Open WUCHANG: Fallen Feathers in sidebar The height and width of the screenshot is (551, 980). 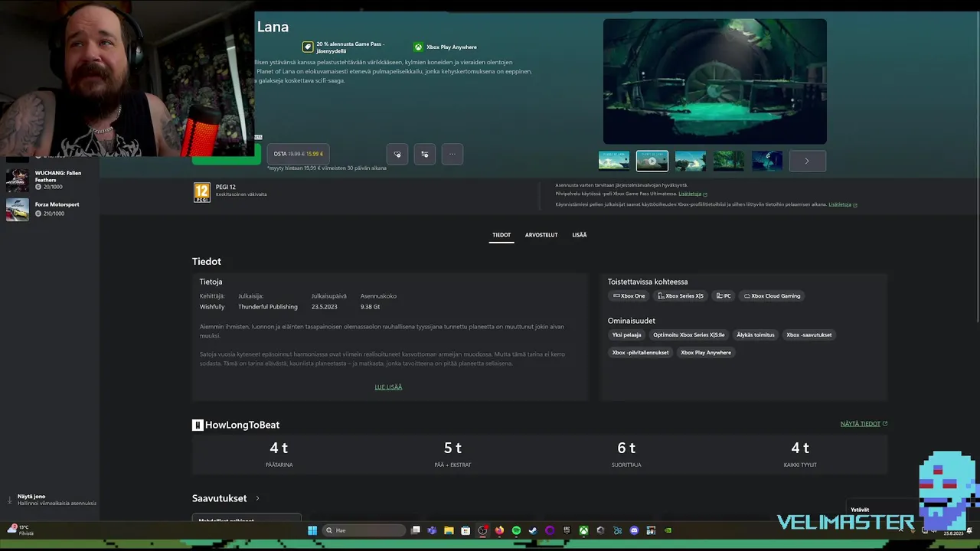50,180
